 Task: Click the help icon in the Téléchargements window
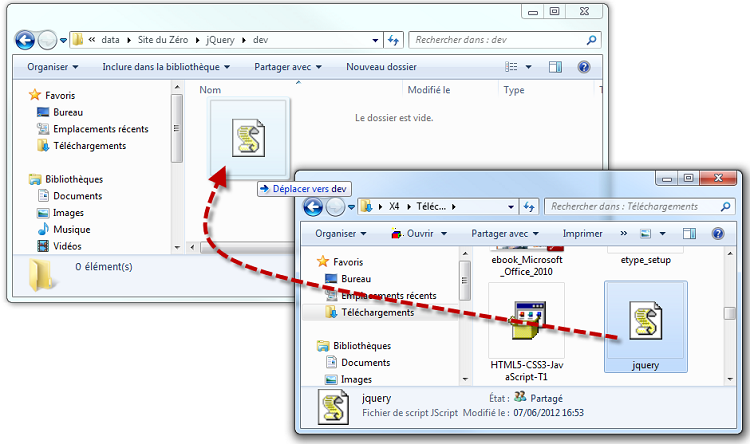click(717, 234)
